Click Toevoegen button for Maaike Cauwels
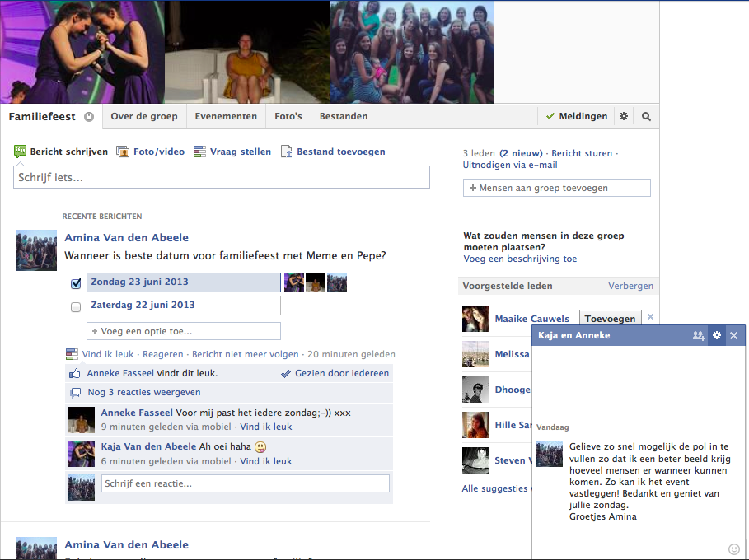749x560 pixels. 610,319
